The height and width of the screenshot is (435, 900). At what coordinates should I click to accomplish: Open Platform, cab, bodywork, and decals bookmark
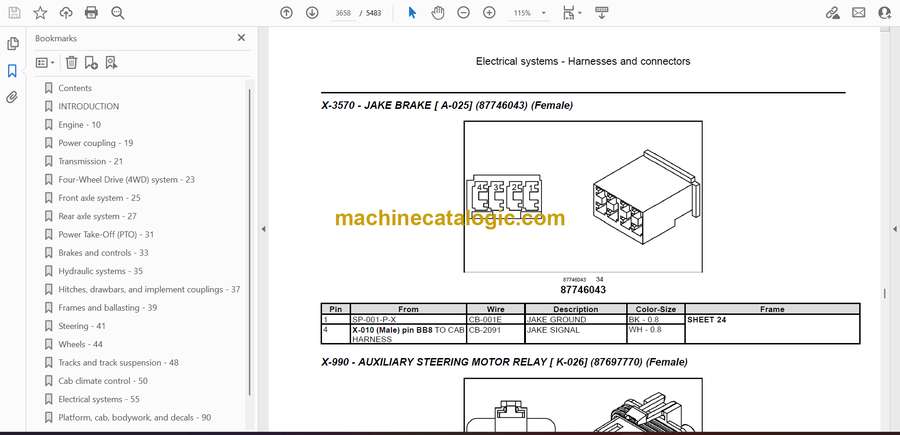134,418
